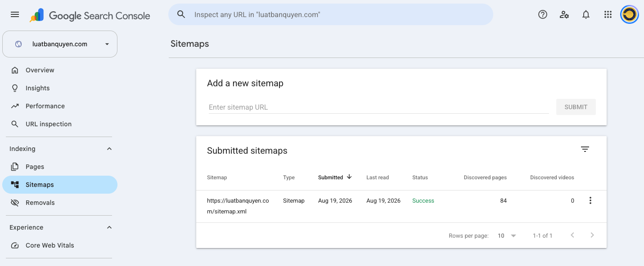Click the SUBMIT sitemap button
Screen dimensions: 644x266
tap(576, 107)
